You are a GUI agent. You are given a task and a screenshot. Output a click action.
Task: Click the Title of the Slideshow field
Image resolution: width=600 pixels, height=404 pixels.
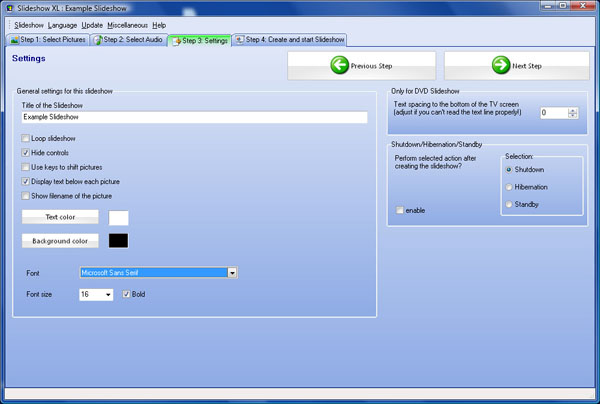click(x=194, y=117)
